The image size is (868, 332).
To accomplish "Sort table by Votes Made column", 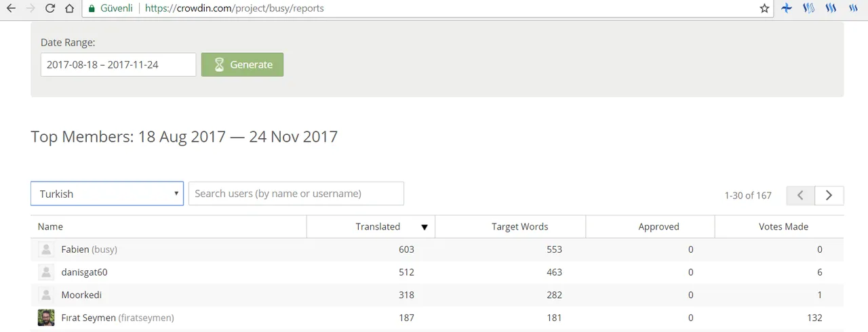I will click(x=783, y=227).
